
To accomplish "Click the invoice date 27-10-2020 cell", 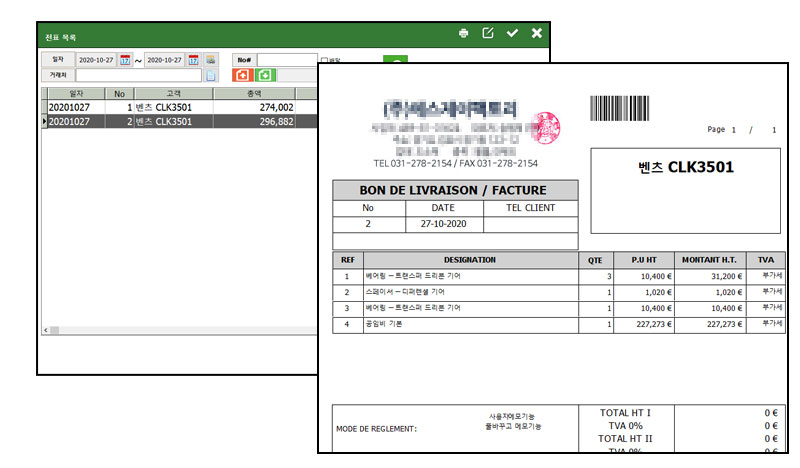I will (444, 224).
